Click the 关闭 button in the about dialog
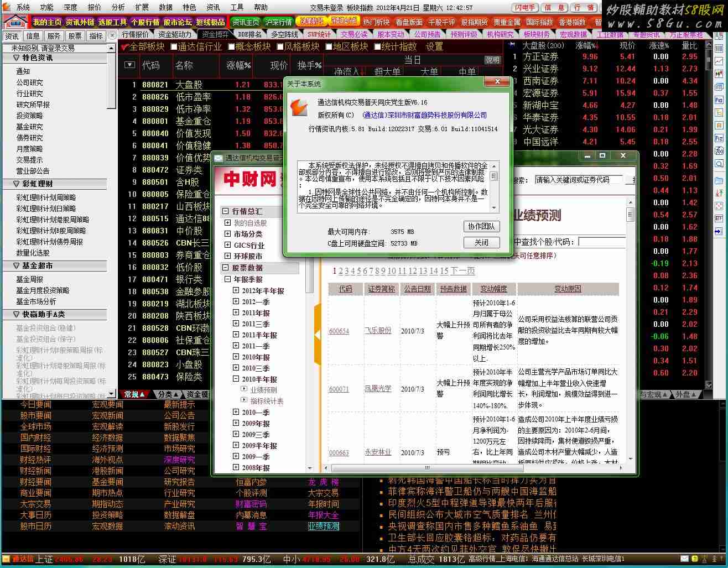The width and height of the screenshot is (728, 568). 481,242
